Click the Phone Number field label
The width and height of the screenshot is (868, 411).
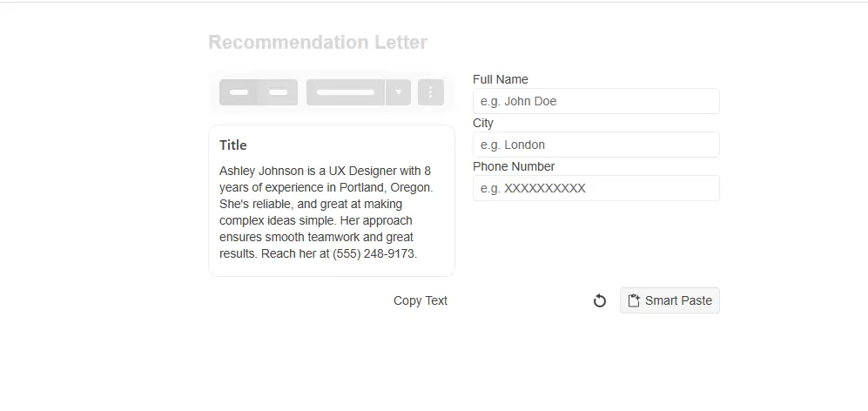coord(514,166)
